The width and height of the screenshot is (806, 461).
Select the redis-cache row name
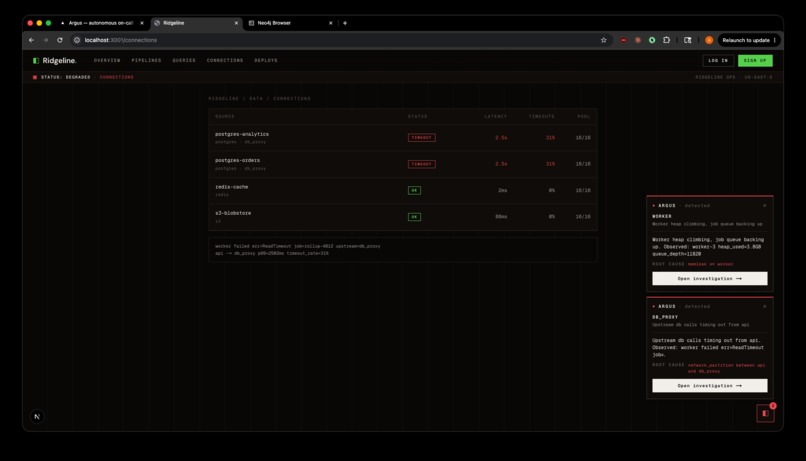(231, 187)
